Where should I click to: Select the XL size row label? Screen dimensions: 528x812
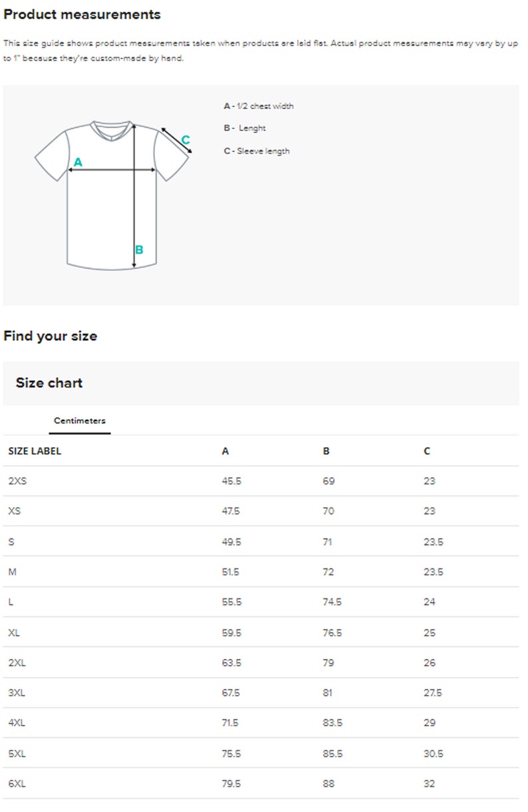coord(14,632)
